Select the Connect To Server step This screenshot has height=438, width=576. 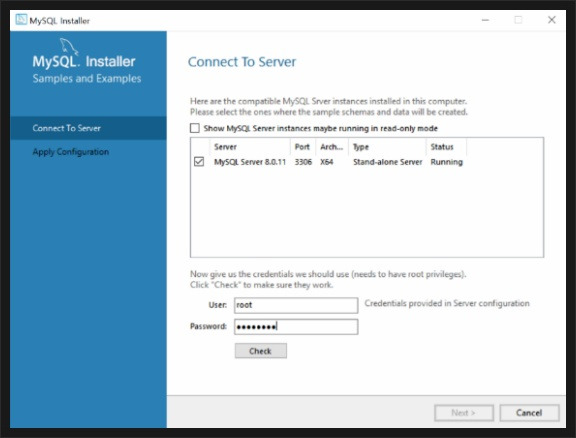(x=88, y=128)
